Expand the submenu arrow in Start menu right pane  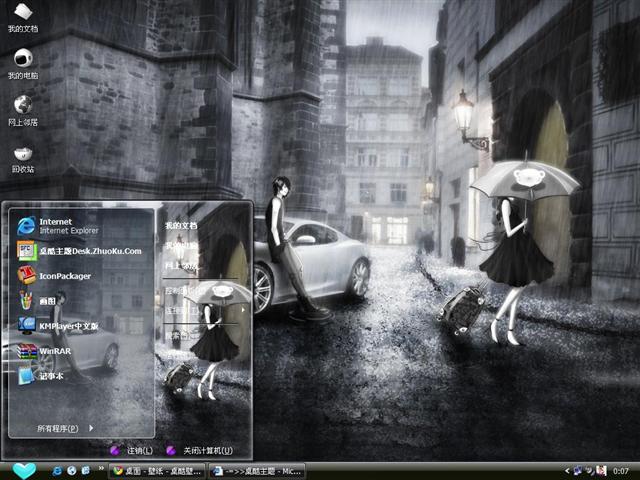tap(243, 310)
